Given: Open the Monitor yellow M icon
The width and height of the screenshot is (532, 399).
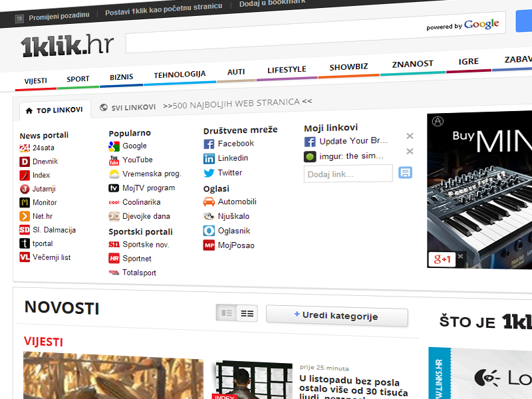Looking at the screenshot, I should click(25, 203).
